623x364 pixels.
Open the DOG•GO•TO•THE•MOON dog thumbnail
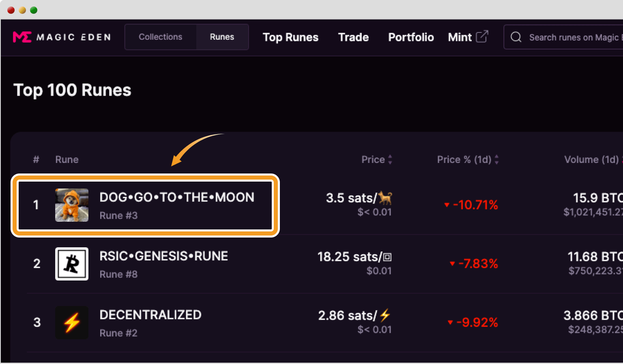[72, 205]
